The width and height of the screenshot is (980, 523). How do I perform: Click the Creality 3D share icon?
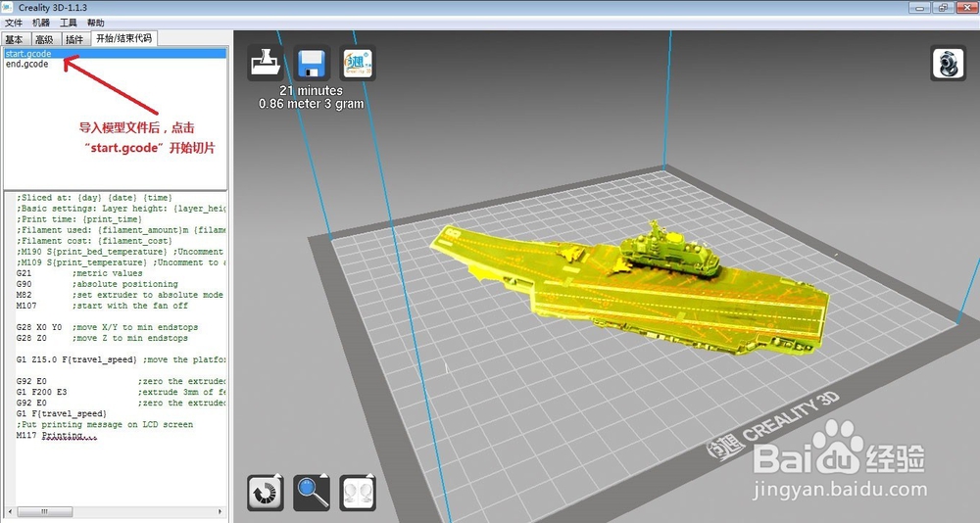(x=358, y=63)
